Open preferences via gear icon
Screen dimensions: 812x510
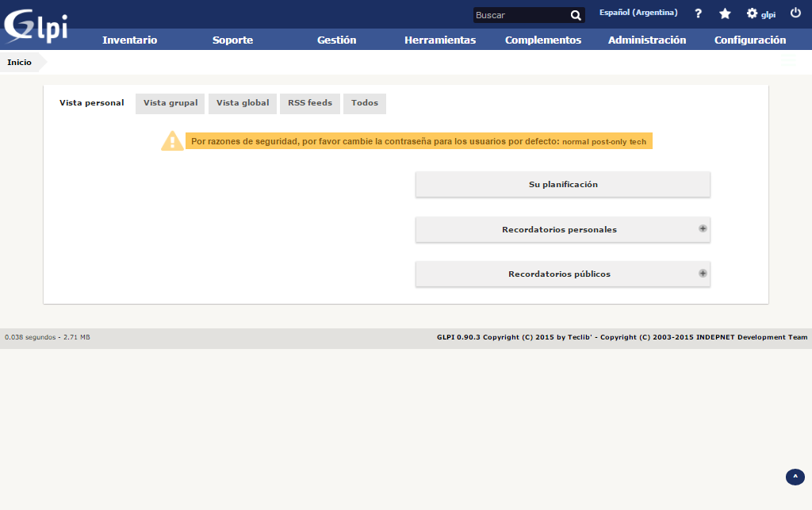(x=752, y=13)
